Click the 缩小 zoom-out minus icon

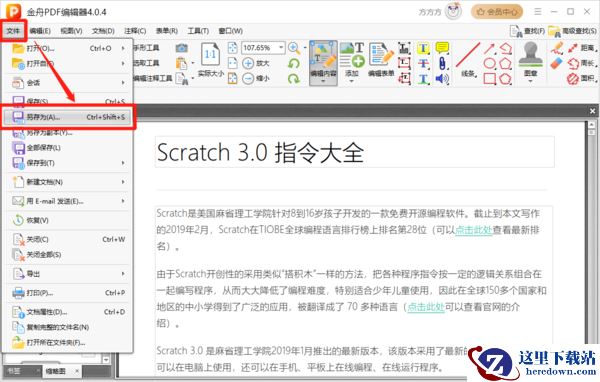pyautogui.click(x=248, y=78)
